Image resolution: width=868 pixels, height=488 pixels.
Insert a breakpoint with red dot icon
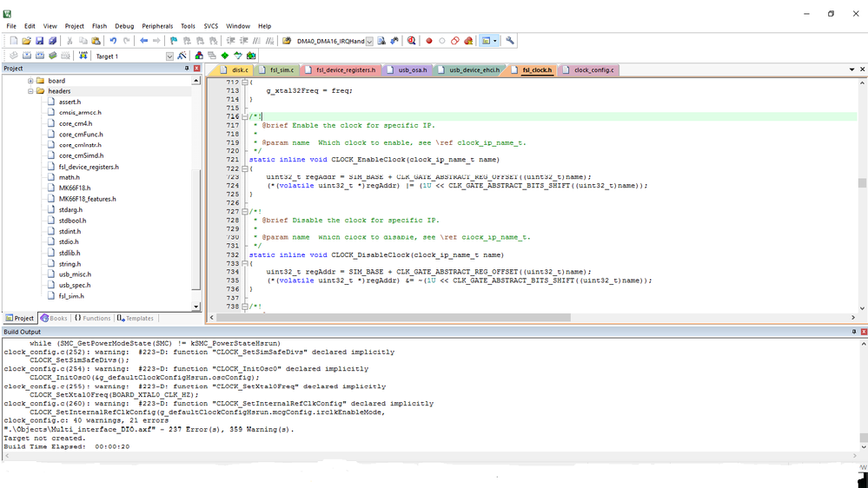[x=429, y=41]
